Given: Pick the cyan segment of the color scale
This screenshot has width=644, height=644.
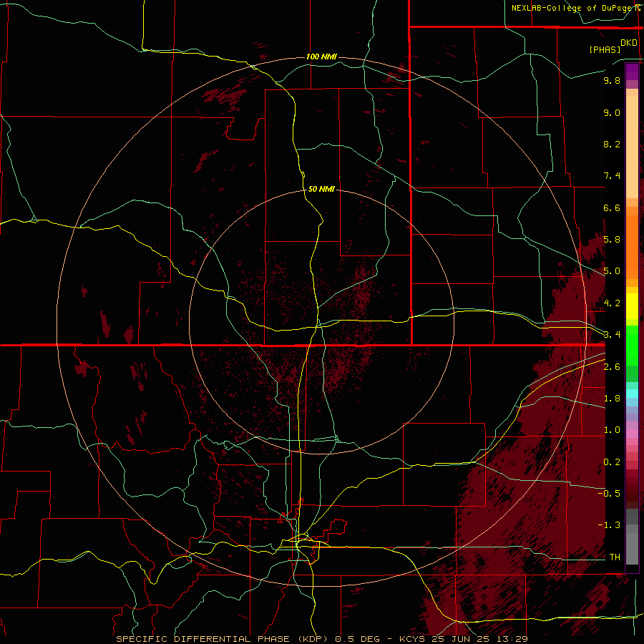Looking at the screenshot, I should coord(632,394).
